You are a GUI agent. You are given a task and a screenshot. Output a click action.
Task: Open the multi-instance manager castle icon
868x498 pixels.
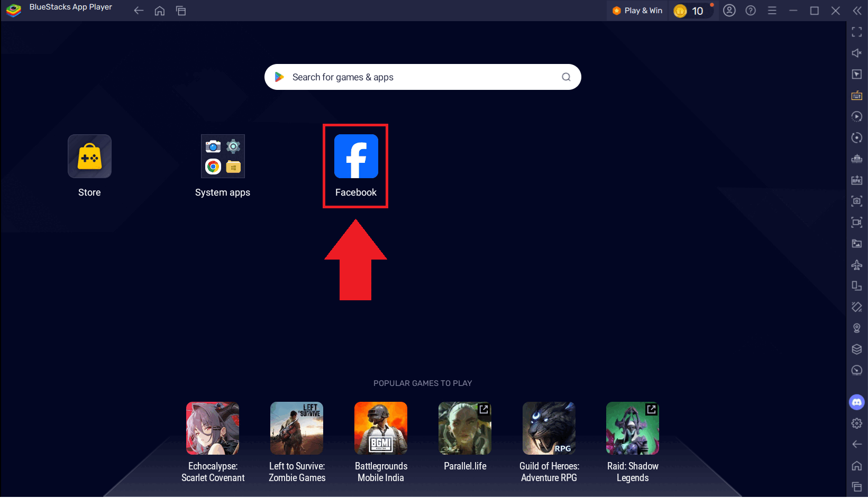(x=857, y=159)
